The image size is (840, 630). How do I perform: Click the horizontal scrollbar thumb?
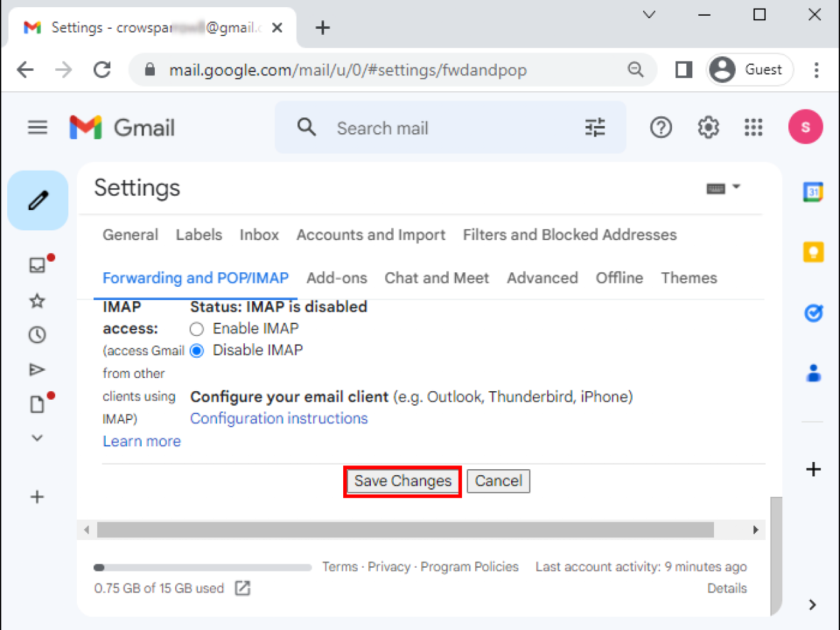tap(406, 530)
